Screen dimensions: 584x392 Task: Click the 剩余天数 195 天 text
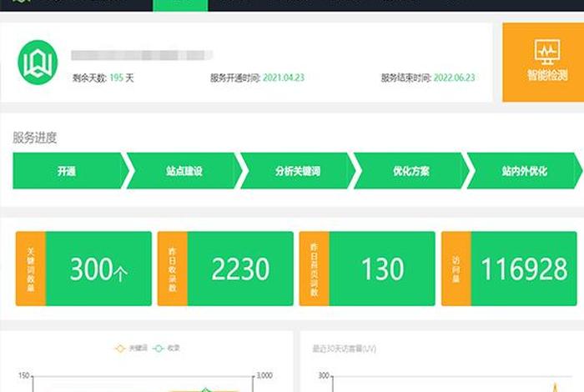point(103,78)
